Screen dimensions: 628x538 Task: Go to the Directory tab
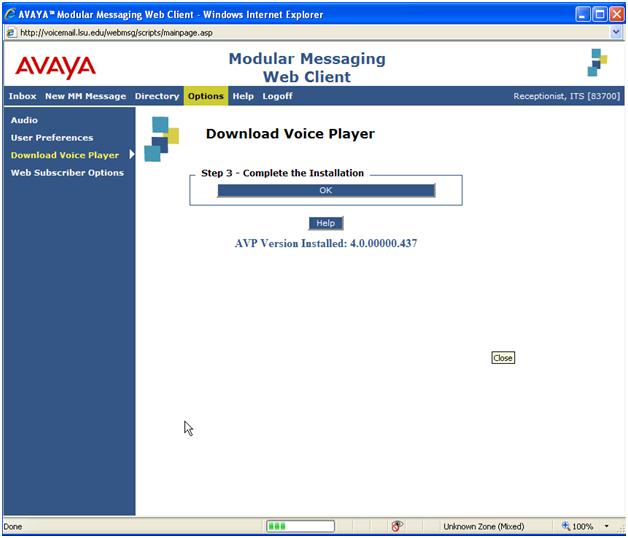[x=157, y=96]
